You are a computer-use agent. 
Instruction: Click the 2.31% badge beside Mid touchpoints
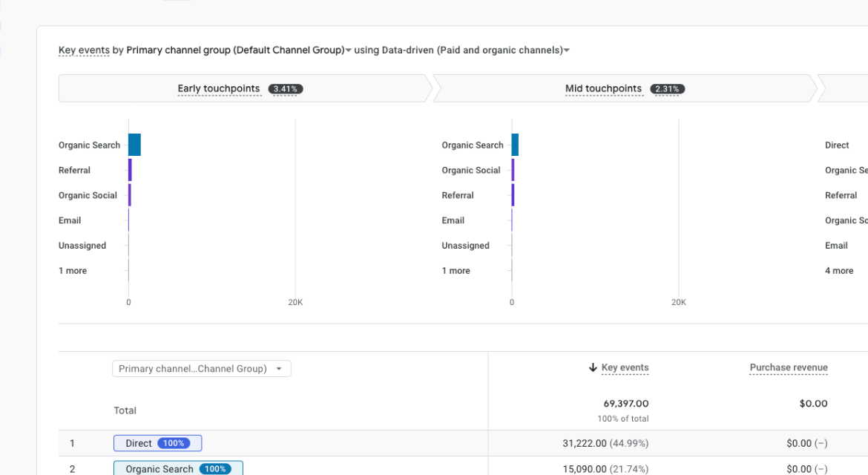tap(667, 88)
